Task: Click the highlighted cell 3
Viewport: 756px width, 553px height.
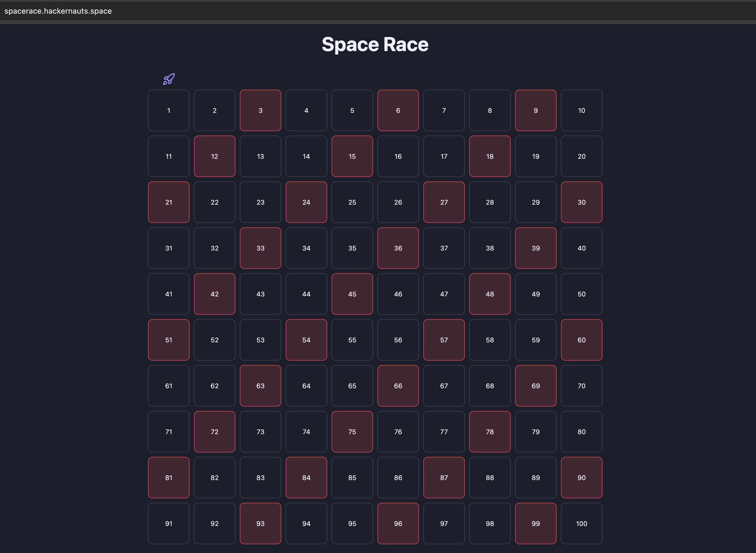Action: click(x=260, y=110)
